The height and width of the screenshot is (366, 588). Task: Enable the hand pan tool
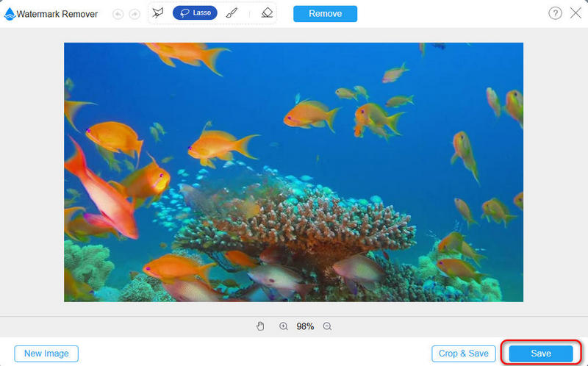[x=260, y=326]
